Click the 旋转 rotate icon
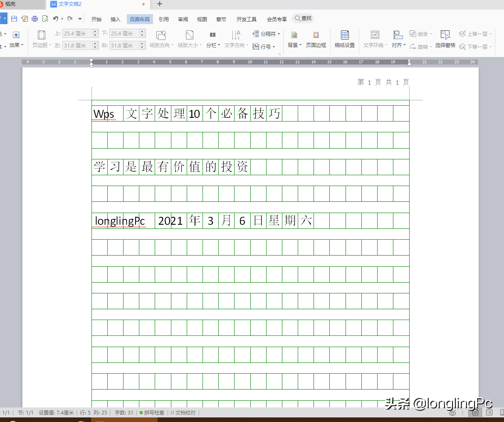This screenshot has width=504, height=422. pyautogui.click(x=413, y=47)
